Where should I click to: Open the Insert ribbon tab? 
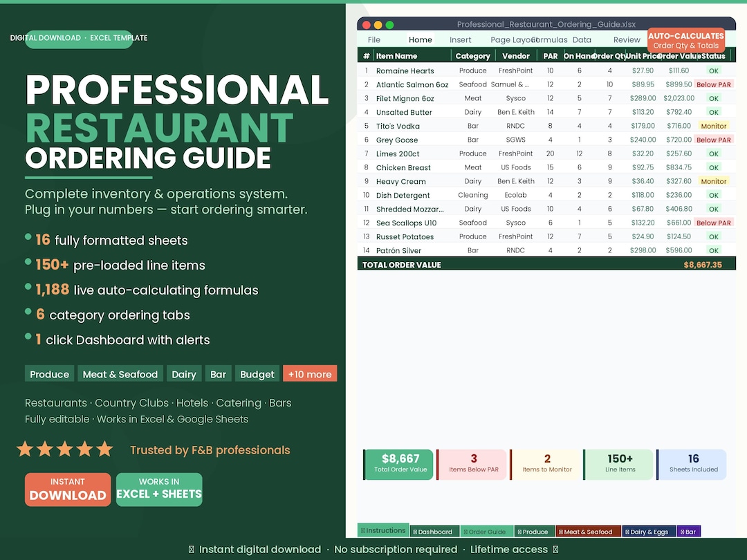click(x=460, y=40)
